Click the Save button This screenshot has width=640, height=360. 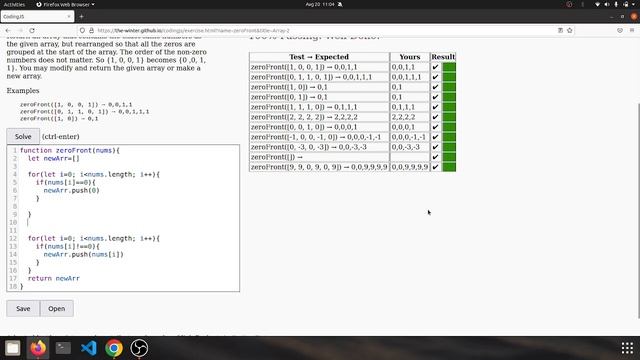coord(23,309)
